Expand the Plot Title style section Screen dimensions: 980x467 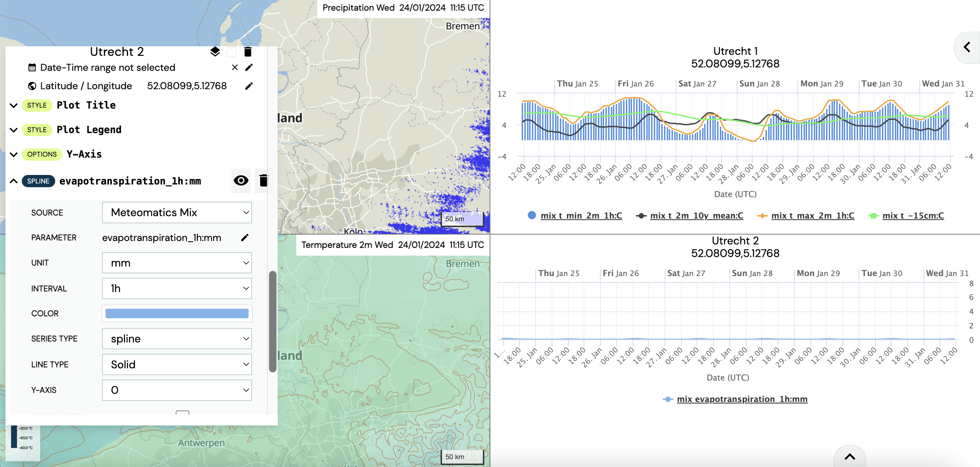coord(14,105)
